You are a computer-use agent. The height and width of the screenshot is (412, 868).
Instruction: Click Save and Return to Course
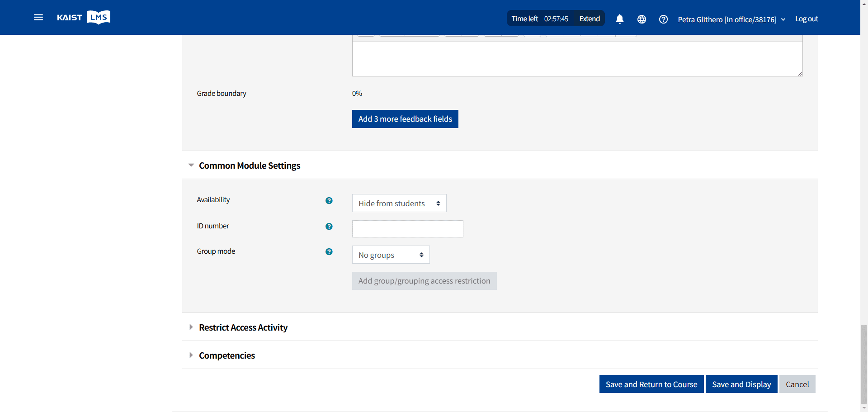[651, 384]
